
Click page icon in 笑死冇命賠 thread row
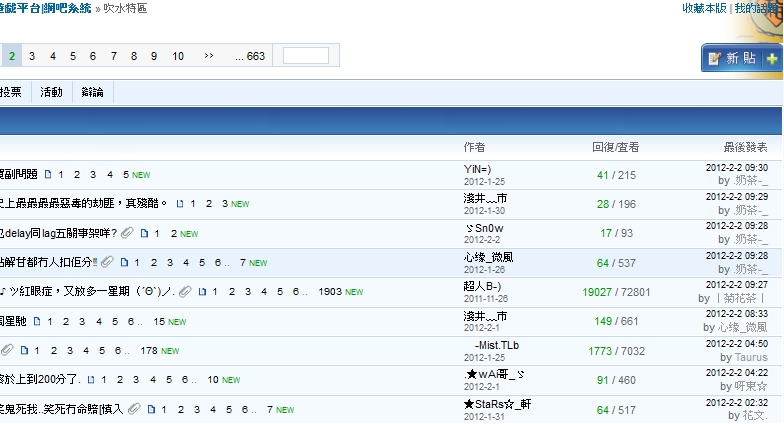coord(151,409)
